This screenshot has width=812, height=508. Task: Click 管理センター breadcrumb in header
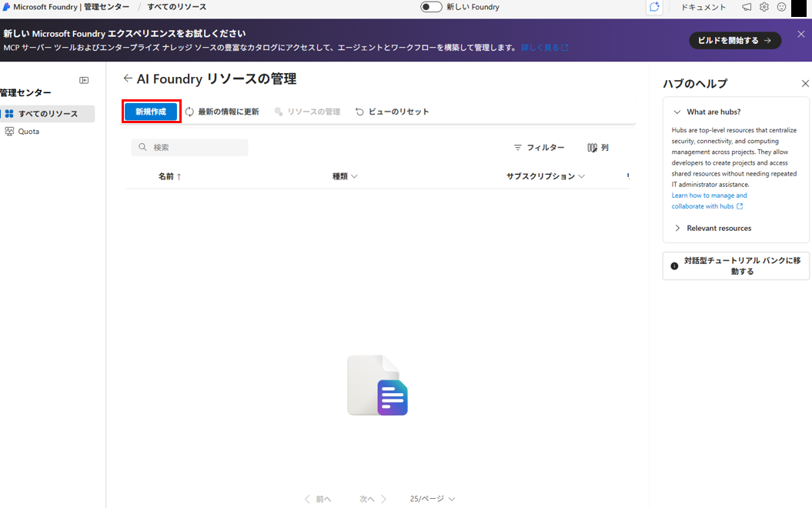coord(106,7)
